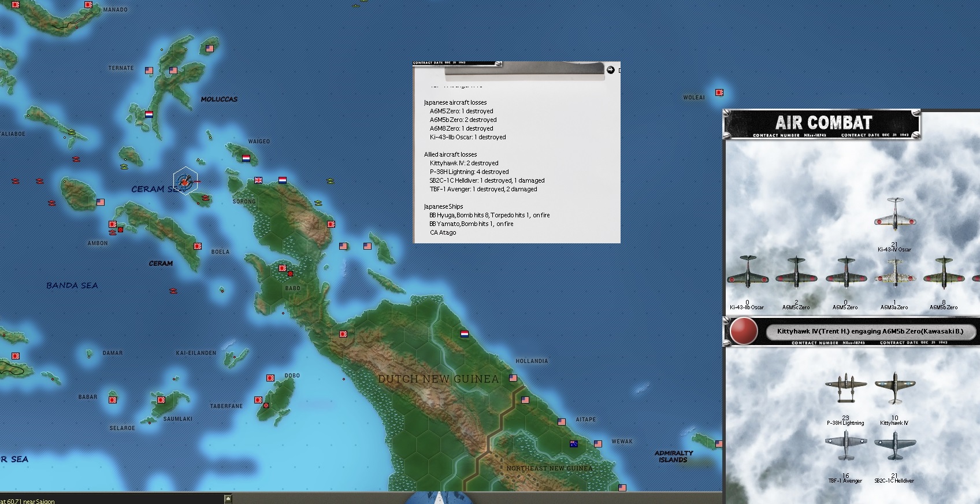Click the HOLLANDIA map label
This screenshot has width=980, height=504.
pyautogui.click(x=532, y=361)
